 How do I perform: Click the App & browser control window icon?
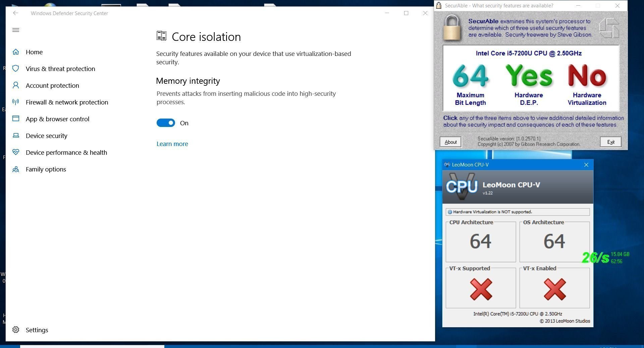[16, 119]
